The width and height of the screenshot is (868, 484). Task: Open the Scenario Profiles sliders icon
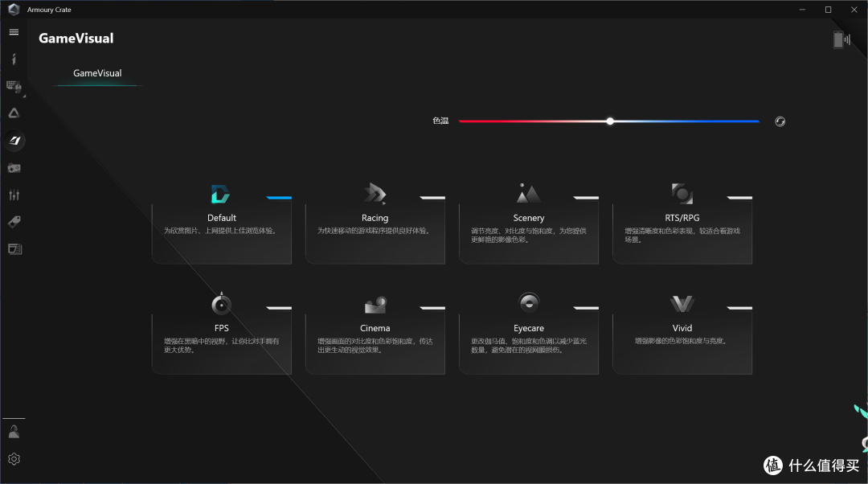[x=14, y=195]
